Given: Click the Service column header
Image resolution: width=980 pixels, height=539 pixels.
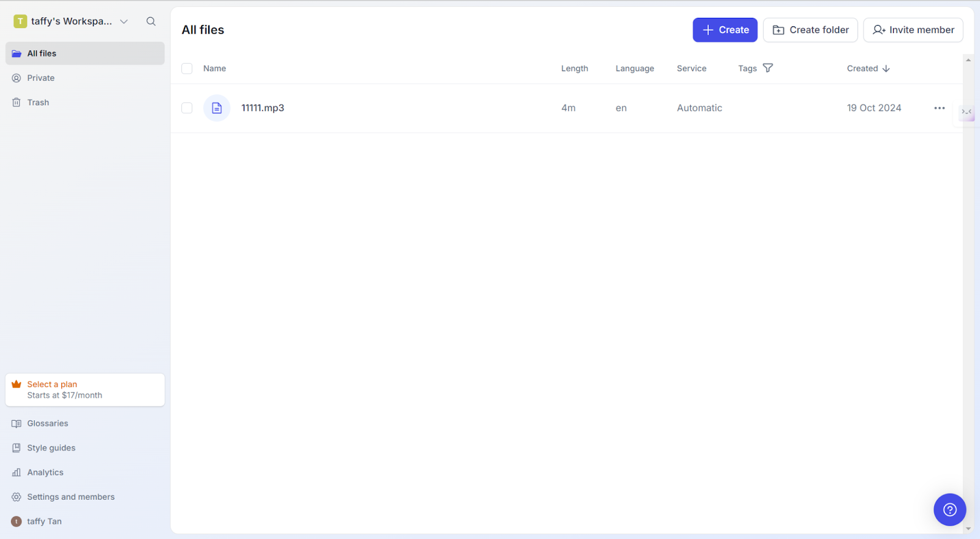Looking at the screenshot, I should pos(692,69).
